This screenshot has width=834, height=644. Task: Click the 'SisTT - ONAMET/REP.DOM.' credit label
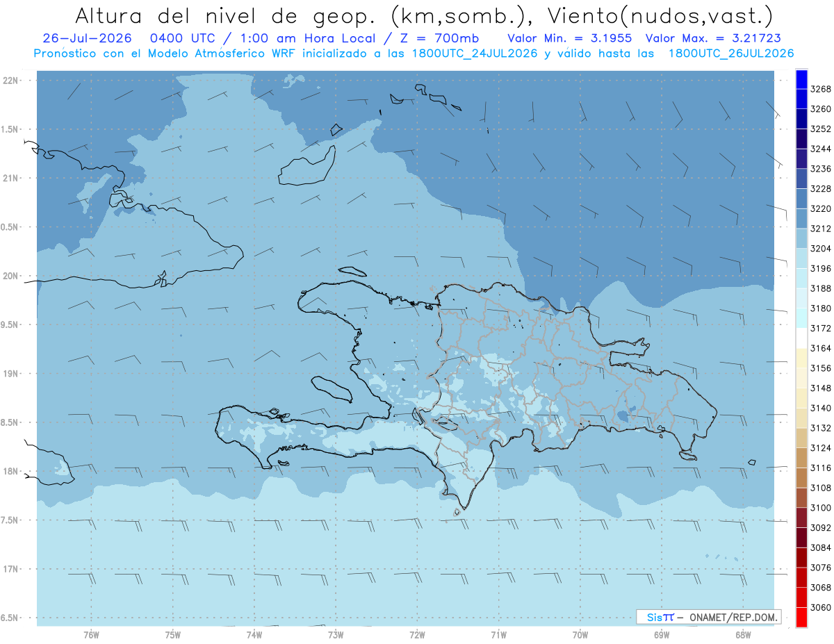tap(708, 617)
